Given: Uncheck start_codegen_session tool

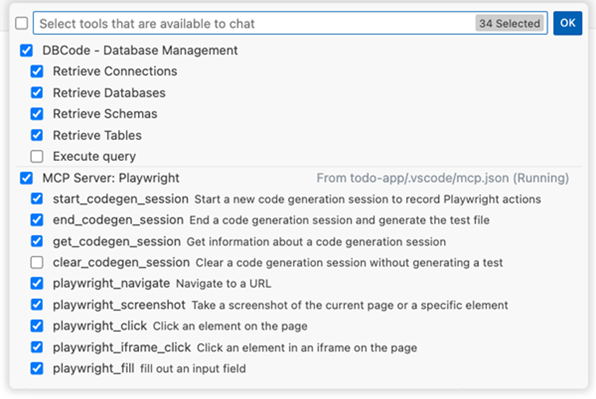Looking at the screenshot, I should 37,199.
